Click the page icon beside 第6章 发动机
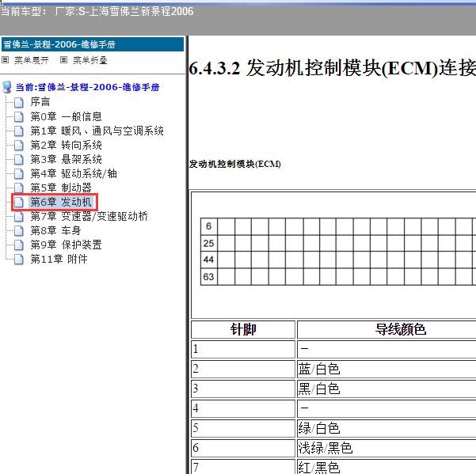 [19, 203]
